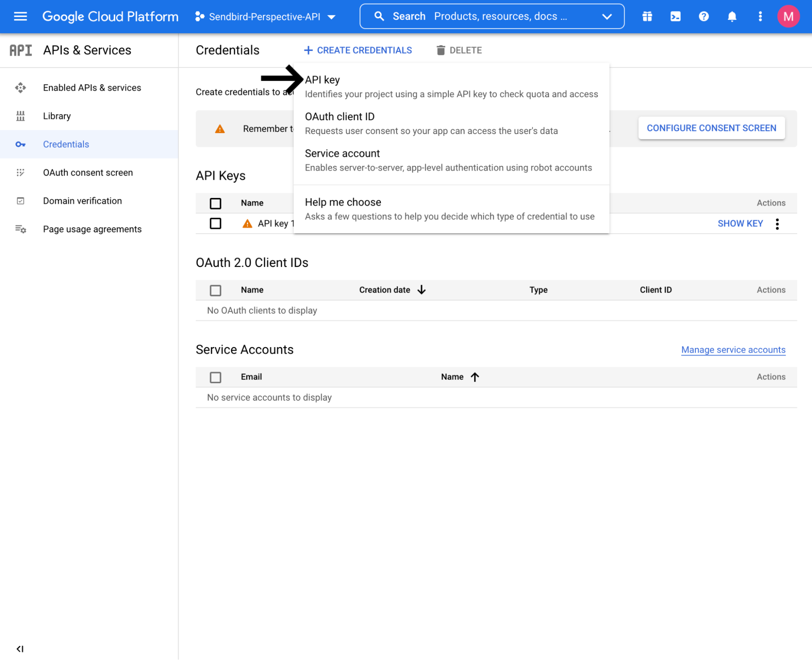Click the Page usage agreements icon
The image size is (812, 660).
21,229
